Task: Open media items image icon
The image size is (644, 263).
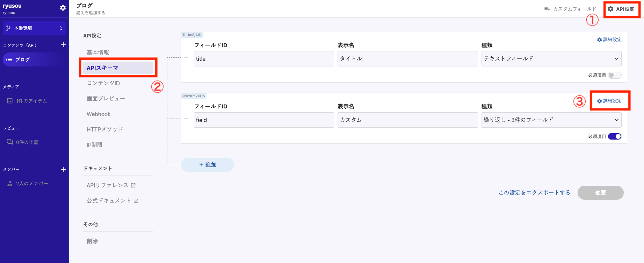Action: (10, 101)
